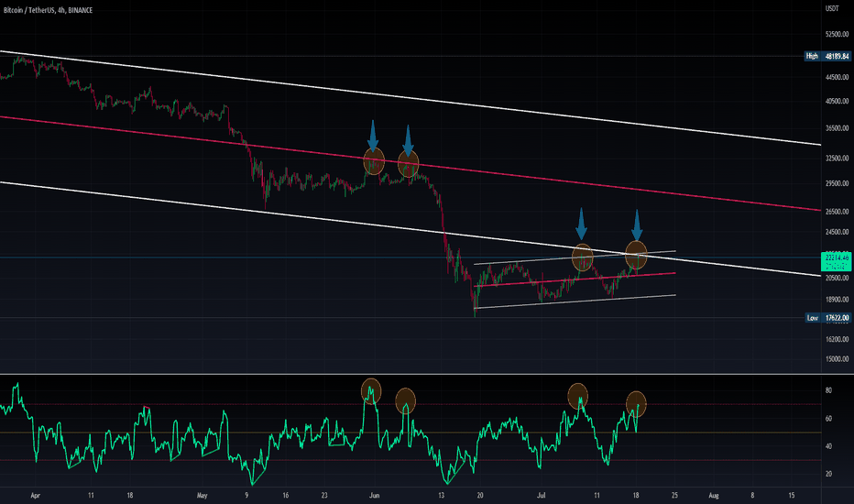Click the USDT currency label
The height and width of the screenshot is (504, 854).
click(x=832, y=9)
